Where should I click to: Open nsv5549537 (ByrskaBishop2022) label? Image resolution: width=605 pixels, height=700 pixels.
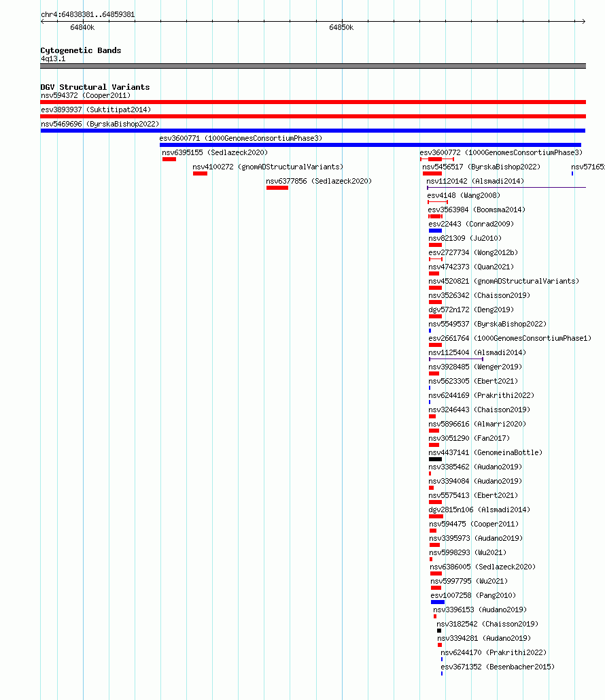[x=487, y=324]
